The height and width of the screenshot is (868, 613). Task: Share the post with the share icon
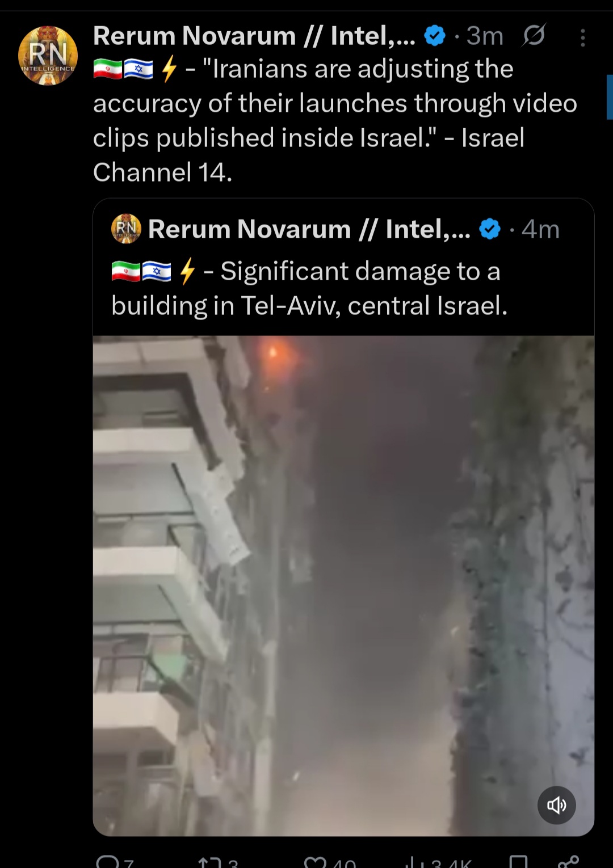click(x=568, y=862)
